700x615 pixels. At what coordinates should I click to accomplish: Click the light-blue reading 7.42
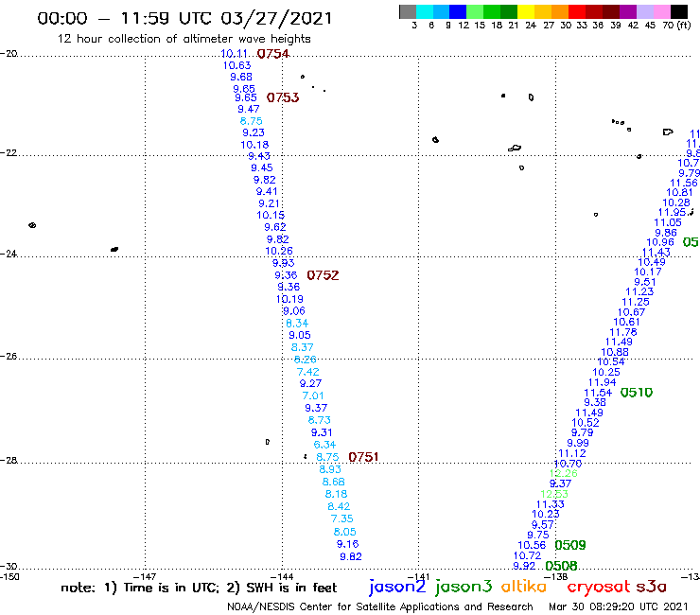[308, 372]
